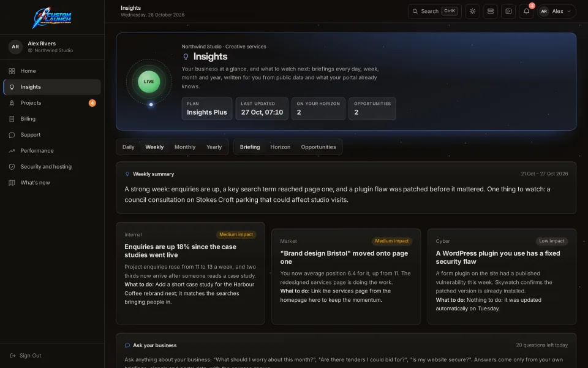
Task: Click the Last Updated 27 Oct stat card
Action: tap(262, 109)
